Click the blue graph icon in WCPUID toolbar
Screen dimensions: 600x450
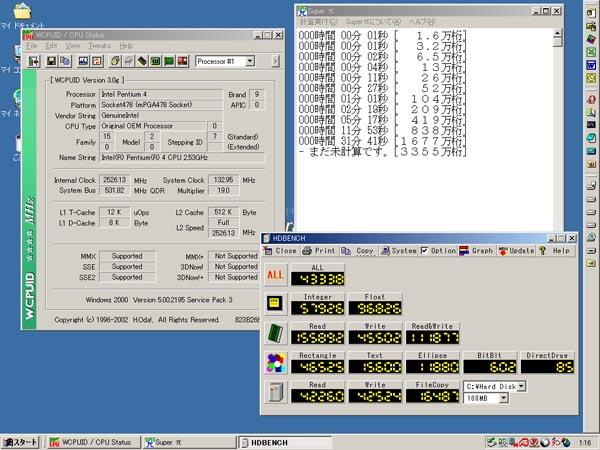click(x=83, y=61)
